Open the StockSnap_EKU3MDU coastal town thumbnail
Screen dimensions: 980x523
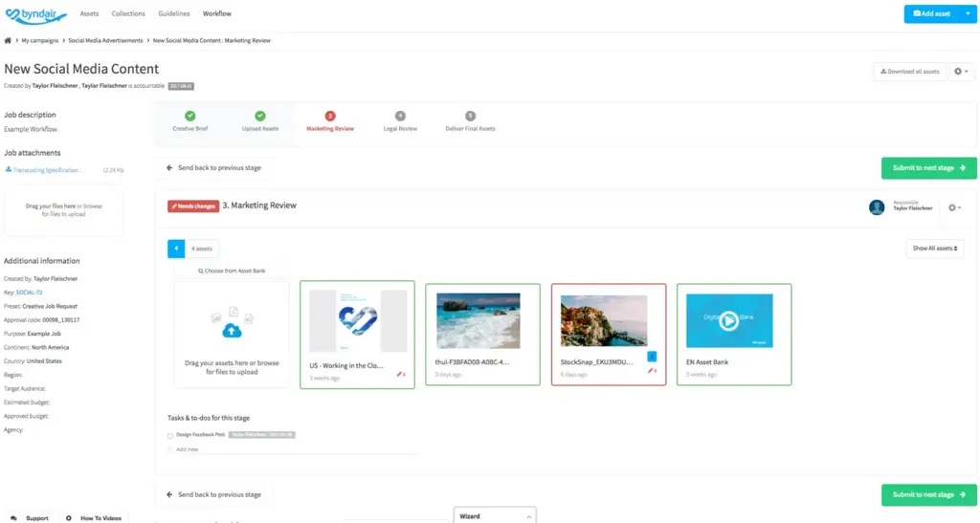click(x=604, y=321)
